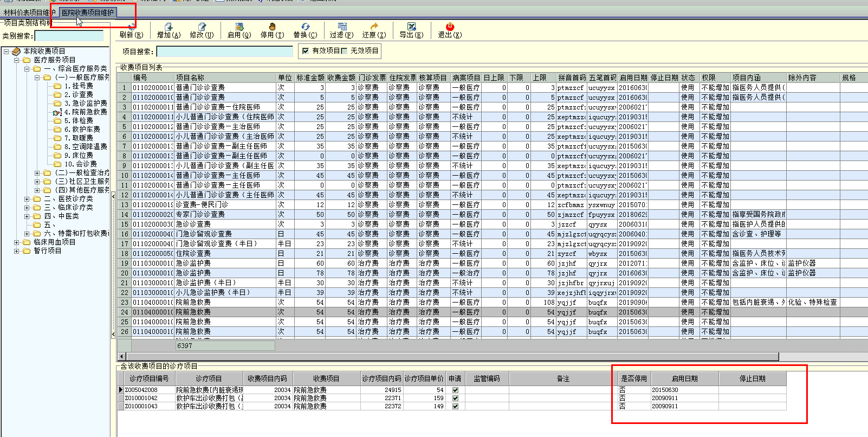Screen dimensions: 868x437
Task: Expand the (二)一般检查治疗 node
Action: point(37,173)
